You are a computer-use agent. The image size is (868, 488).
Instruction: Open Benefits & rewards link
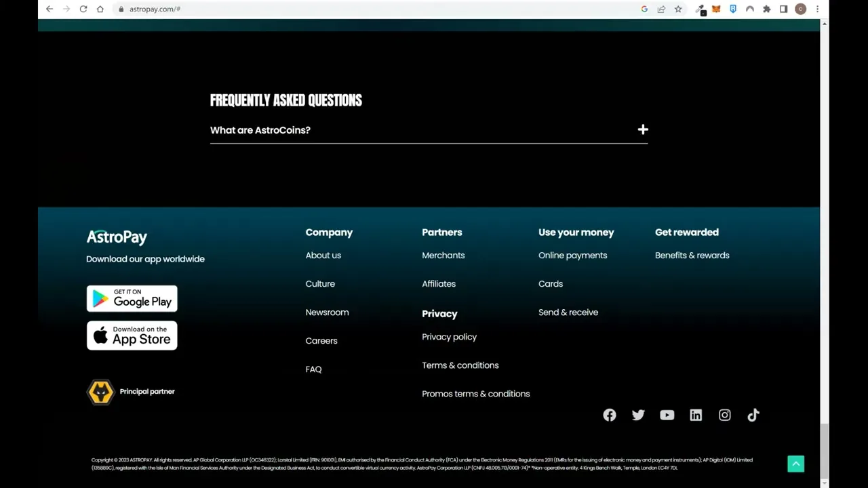pyautogui.click(x=692, y=256)
